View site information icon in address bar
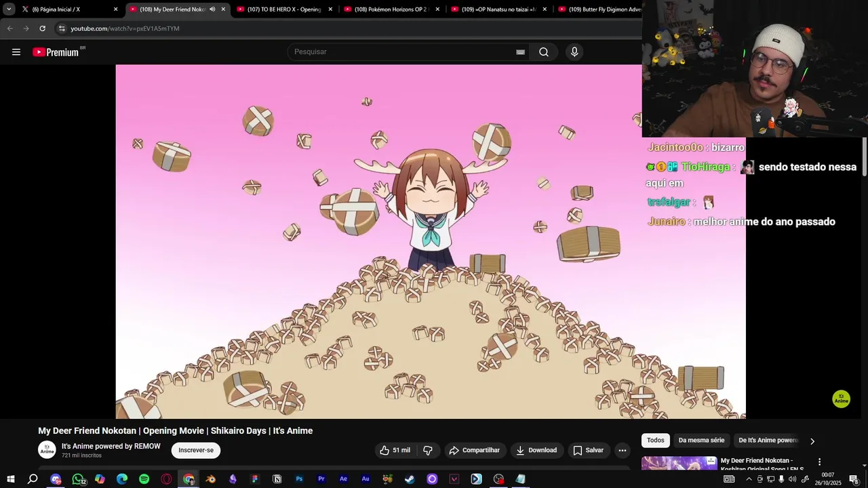 point(62,28)
